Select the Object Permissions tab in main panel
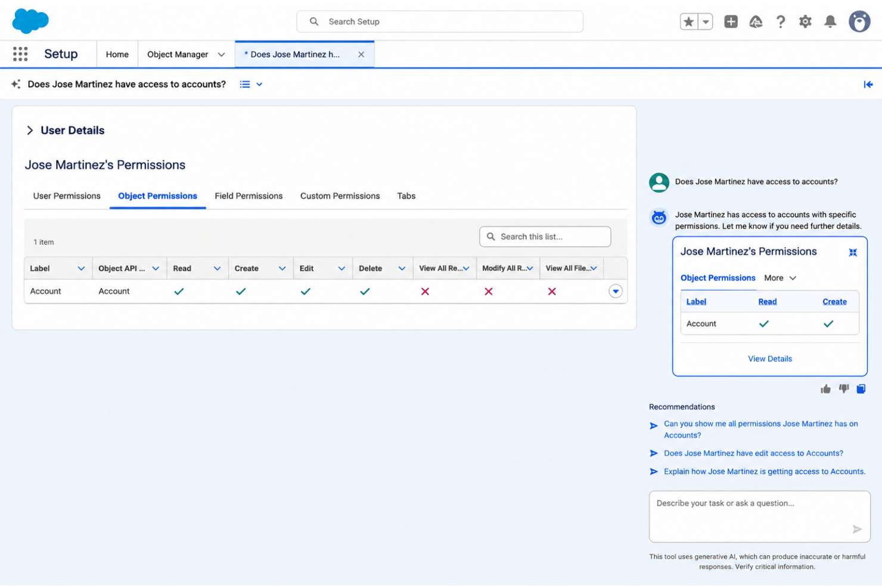 tap(157, 196)
